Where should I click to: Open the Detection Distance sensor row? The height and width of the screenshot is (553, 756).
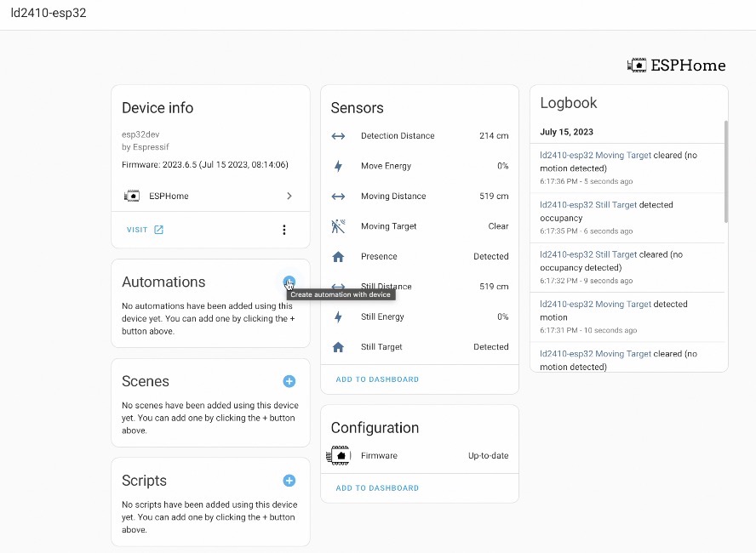pyautogui.click(x=420, y=136)
